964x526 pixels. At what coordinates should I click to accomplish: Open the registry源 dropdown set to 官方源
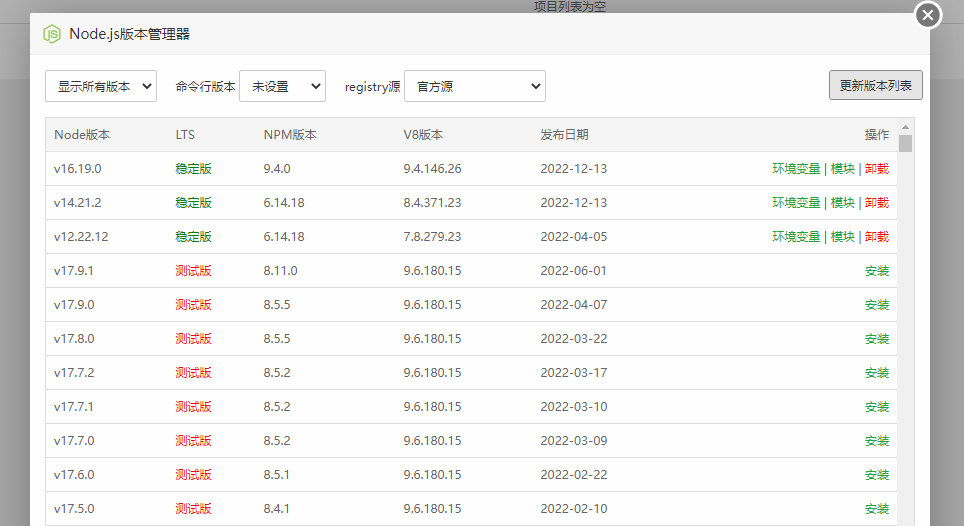pyautogui.click(x=475, y=86)
